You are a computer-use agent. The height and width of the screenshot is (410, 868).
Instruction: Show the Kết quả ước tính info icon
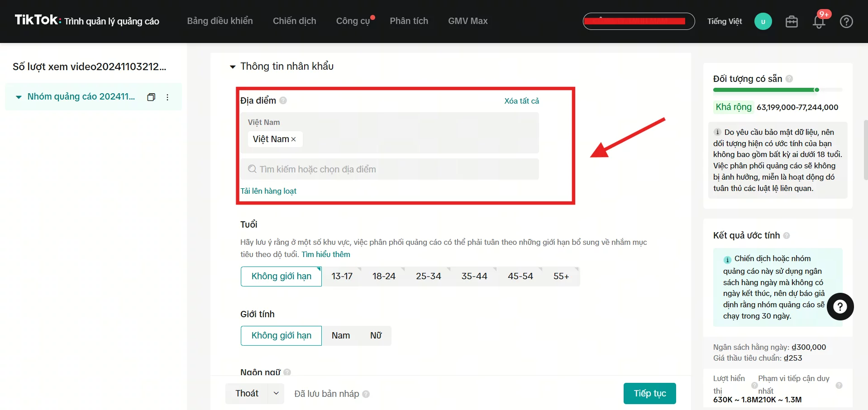pyautogui.click(x=787, y=236)
